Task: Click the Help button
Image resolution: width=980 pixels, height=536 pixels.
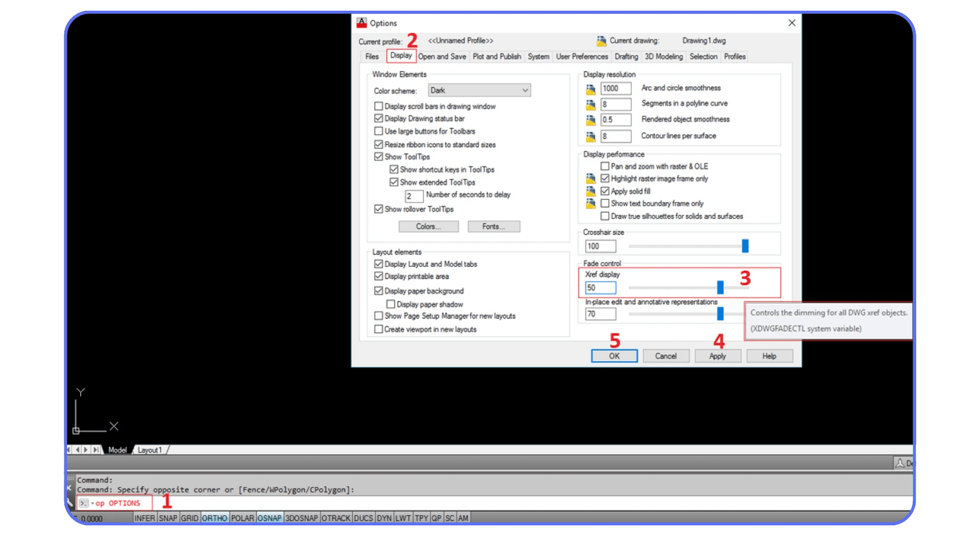Action: point(770,356)
